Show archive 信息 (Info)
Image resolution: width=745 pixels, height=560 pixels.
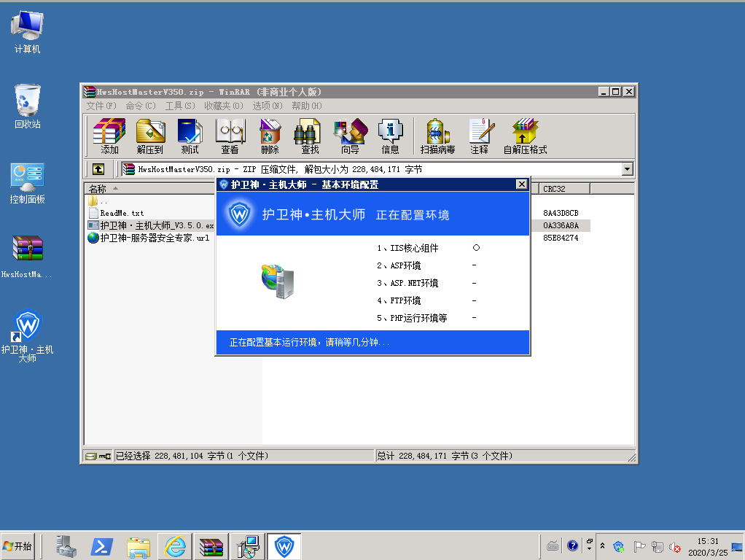point(390,136)
